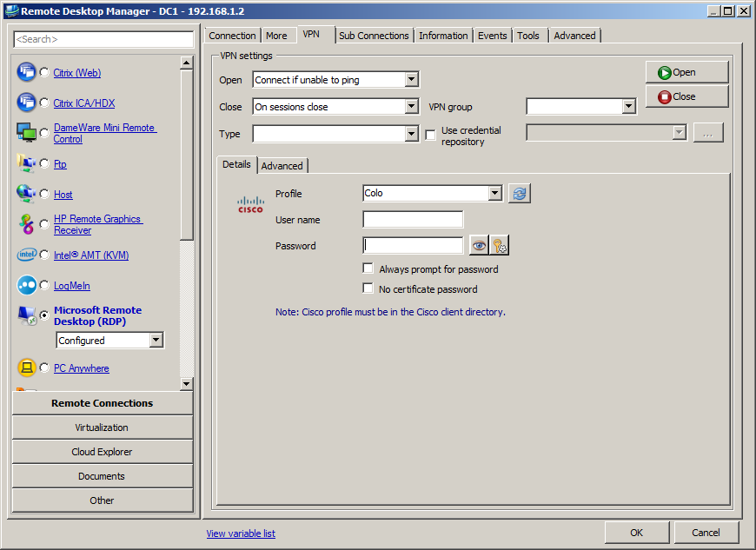
Task: Click the connection type Search field
Action: pyautogui.click(x=103, y=39)
